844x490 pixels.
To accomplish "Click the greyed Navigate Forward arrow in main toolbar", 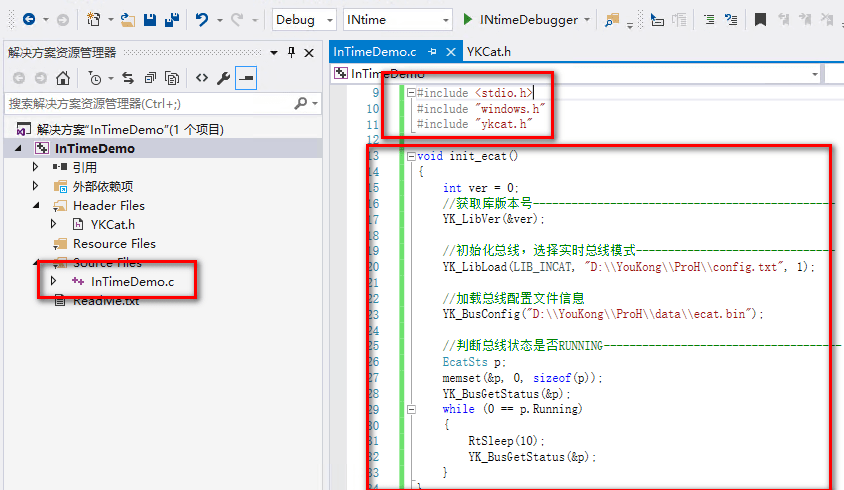I will [x=63, y=20].
